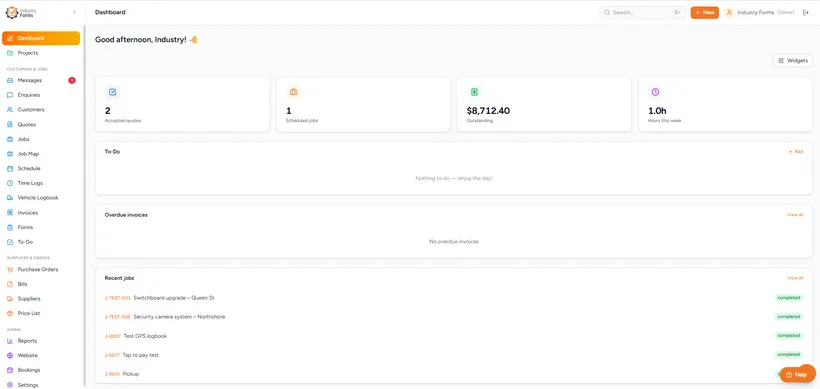Click the Quotes document icon
This screenshot has height=389, width=820.
click(x=10, y=124)
